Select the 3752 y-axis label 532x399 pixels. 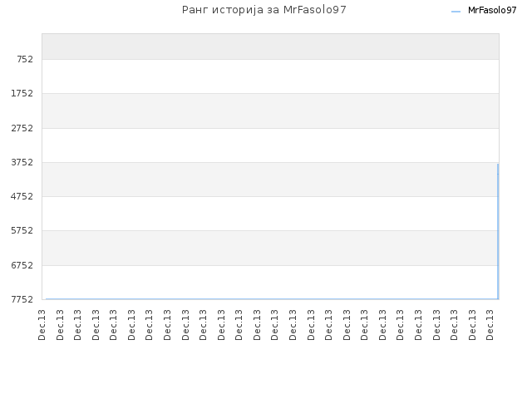[x=22, y=162]
